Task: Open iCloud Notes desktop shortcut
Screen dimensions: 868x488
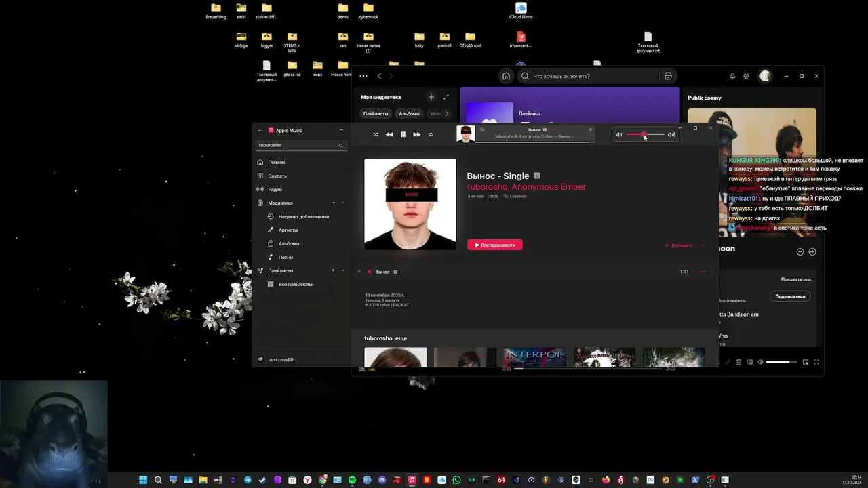Action: [x=521, y=11]
